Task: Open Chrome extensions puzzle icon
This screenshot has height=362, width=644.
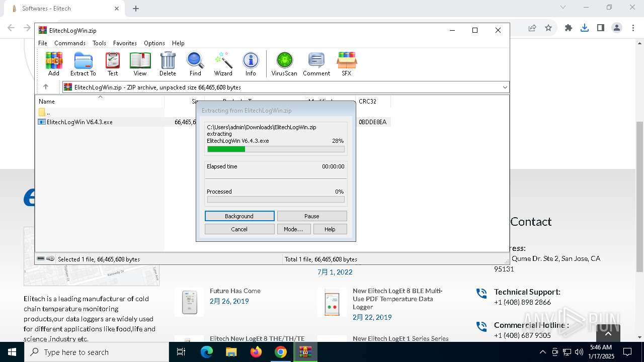Action: click(569, 28)
